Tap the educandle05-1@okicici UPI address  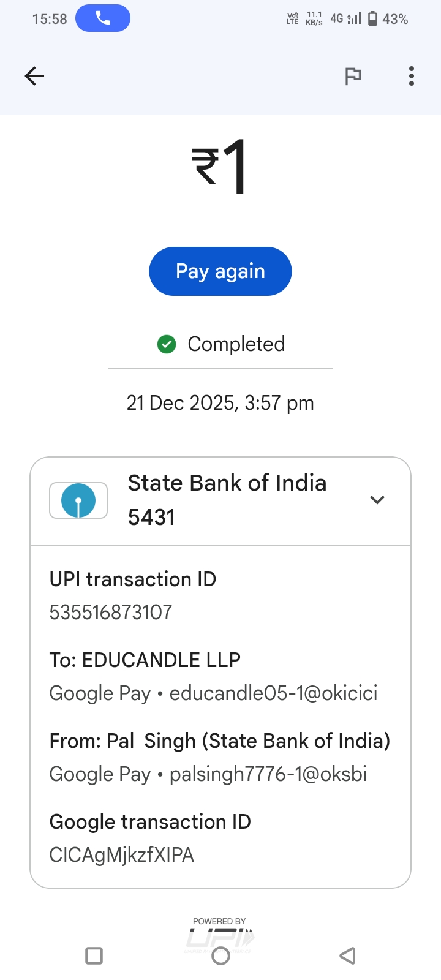[273, 693]
